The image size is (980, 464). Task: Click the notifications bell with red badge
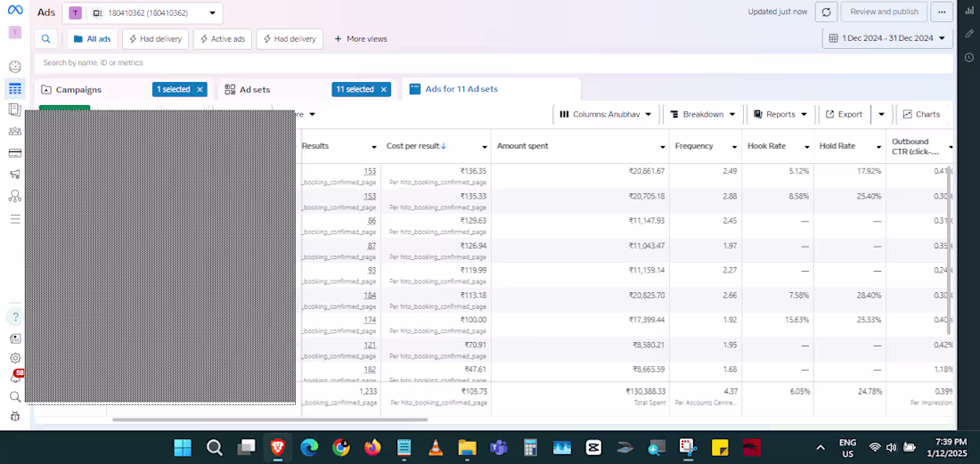(15, 378)
